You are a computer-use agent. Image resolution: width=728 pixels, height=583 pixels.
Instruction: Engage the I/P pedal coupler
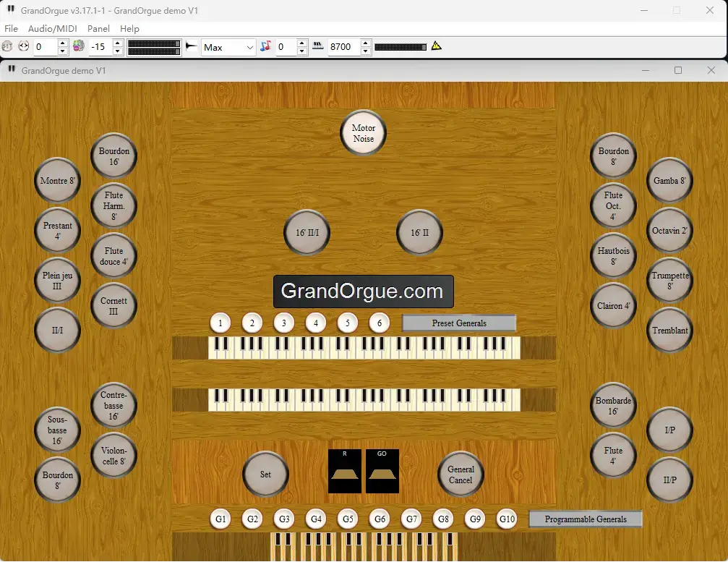[x=669, y=430]
